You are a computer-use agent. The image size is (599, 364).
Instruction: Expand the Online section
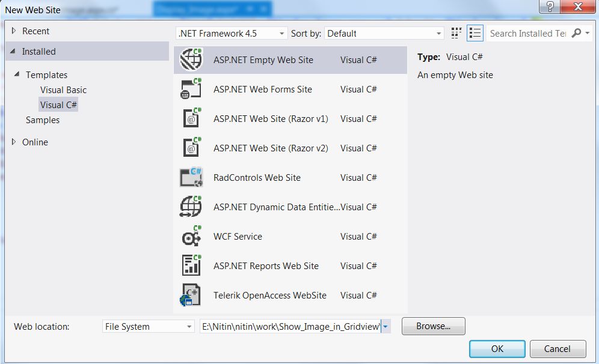[x=14, y=142]
